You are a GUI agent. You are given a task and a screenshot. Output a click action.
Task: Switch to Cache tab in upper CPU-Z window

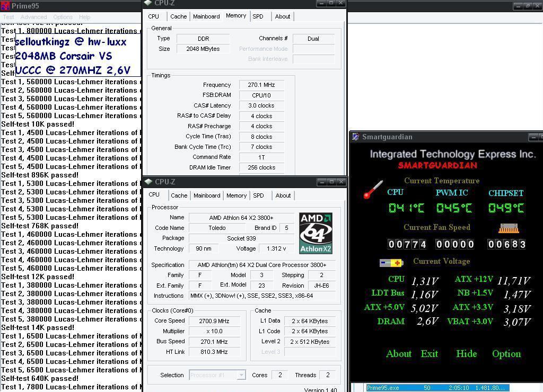click(178, 16)
